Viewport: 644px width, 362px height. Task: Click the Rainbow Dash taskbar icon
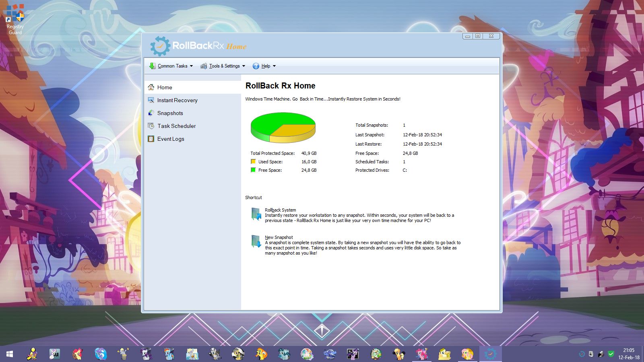coord(169,354)
